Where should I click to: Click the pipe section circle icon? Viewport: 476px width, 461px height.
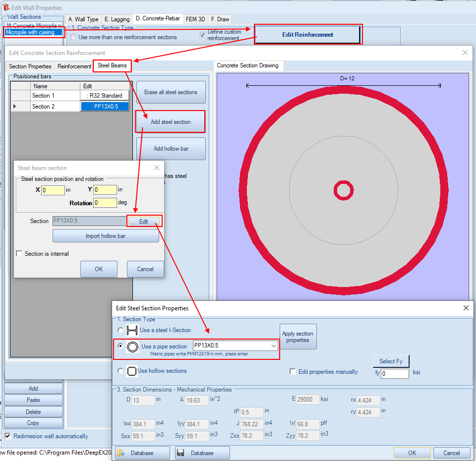132,347
